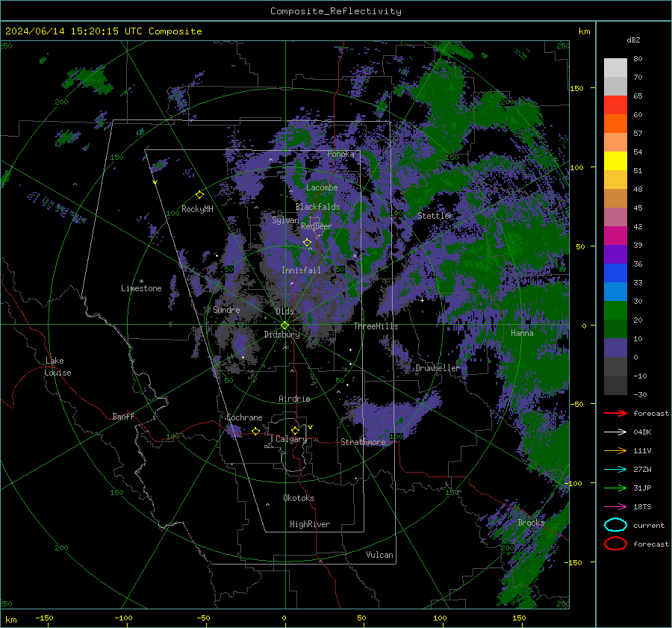Click the dBZ legend heading
Screen dimensions: 672x628
633,40
